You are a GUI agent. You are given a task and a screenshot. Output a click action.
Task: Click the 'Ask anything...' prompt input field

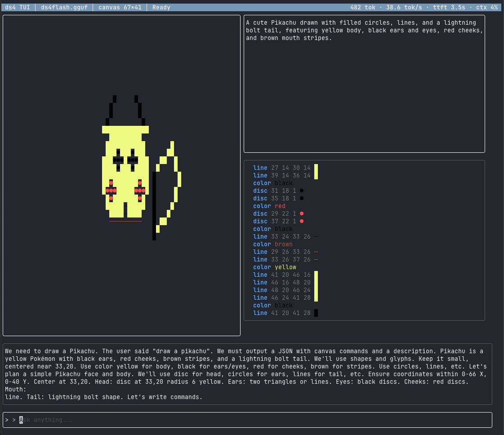pyautogui.click(x=247, y=420)
